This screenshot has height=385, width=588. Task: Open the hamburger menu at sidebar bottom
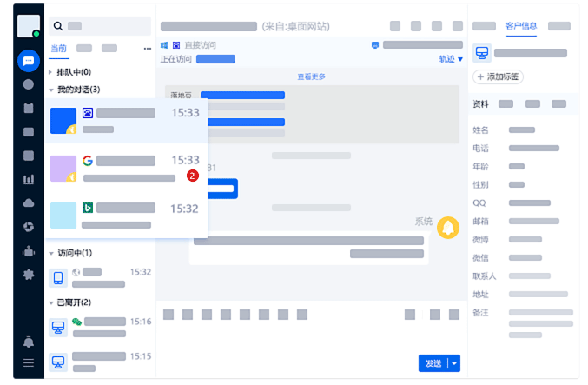click(x=29, y=362)
